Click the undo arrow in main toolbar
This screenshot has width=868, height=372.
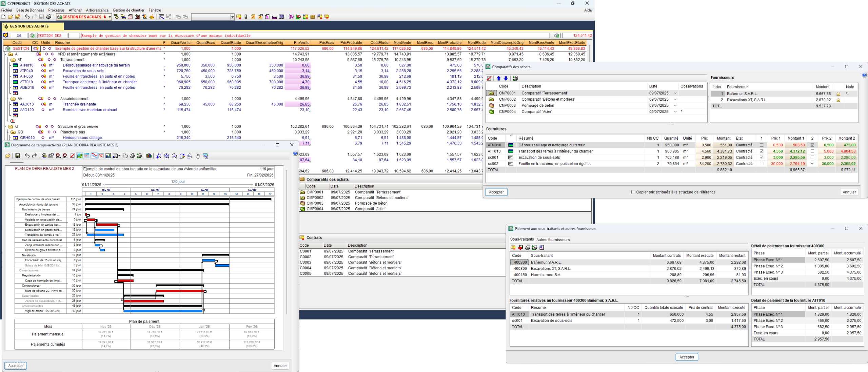[x=27, y=17]
